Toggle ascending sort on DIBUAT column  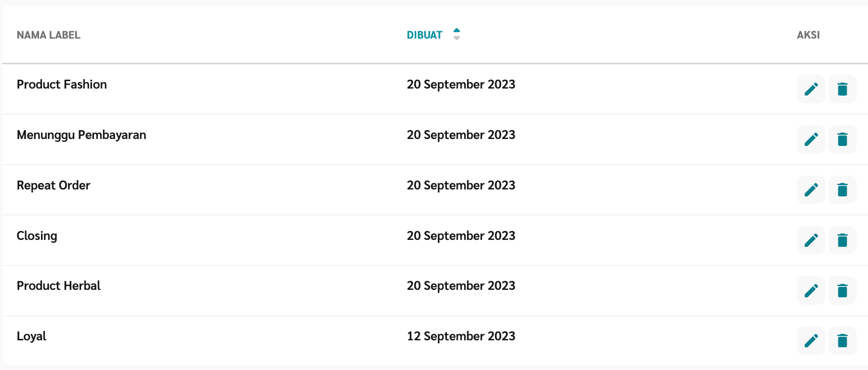tap(456, 31)
